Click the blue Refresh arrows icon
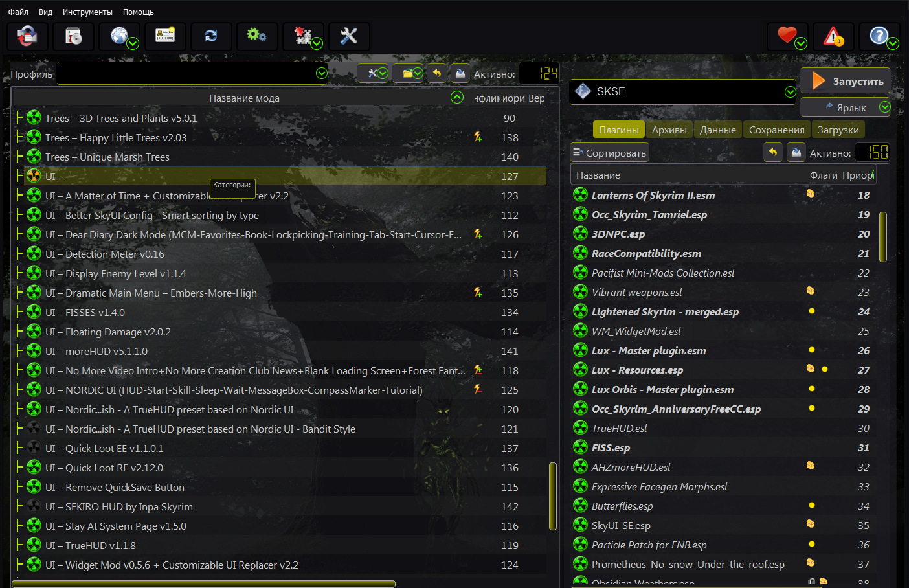This screenshot has height=588, width=909. (x=211, y=36)
